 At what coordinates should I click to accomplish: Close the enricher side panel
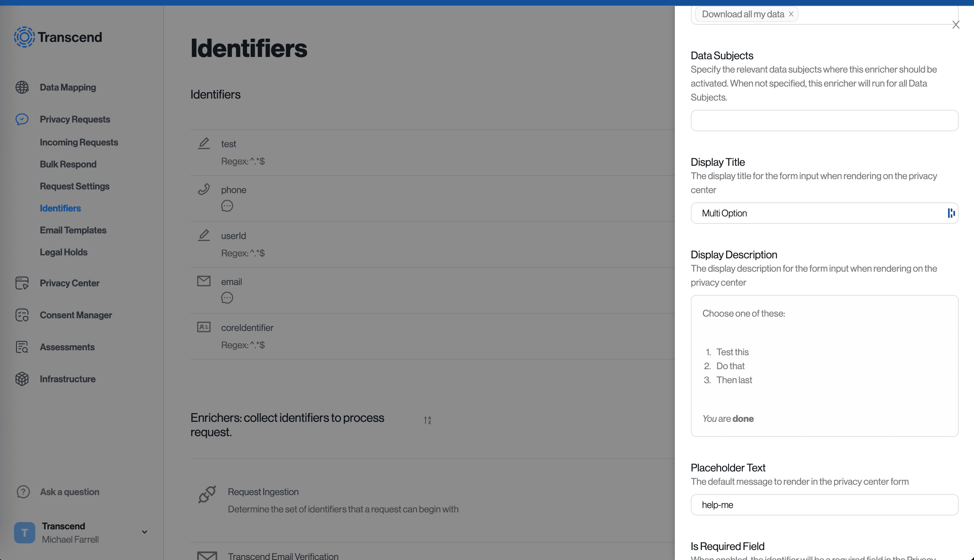pyautogui.click(x=956, y=25)
